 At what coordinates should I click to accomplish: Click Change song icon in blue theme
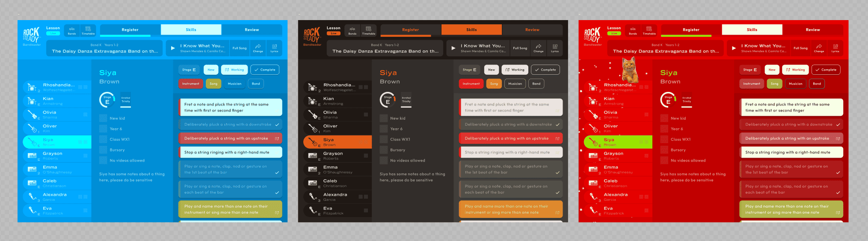258,48
